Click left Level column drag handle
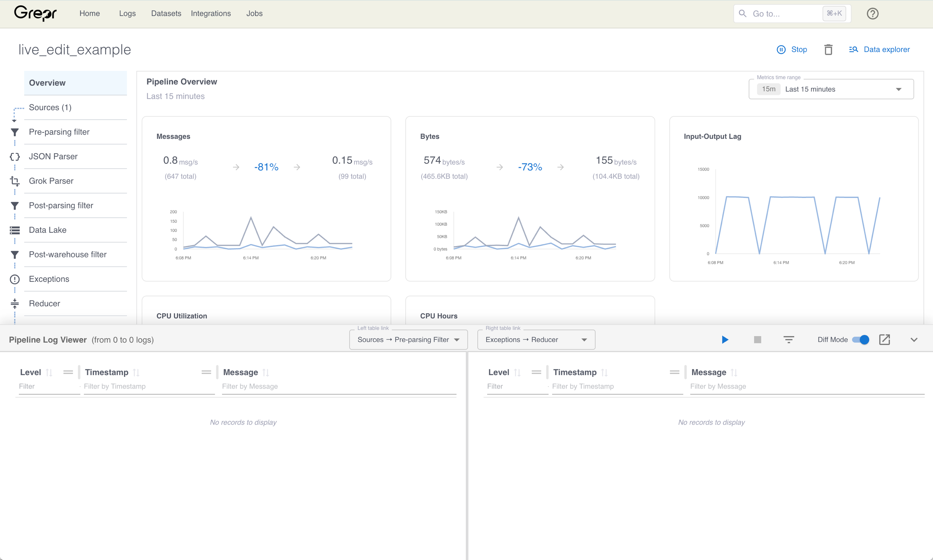The height and width of the screenshot is (560, 933). click(68, 373)
